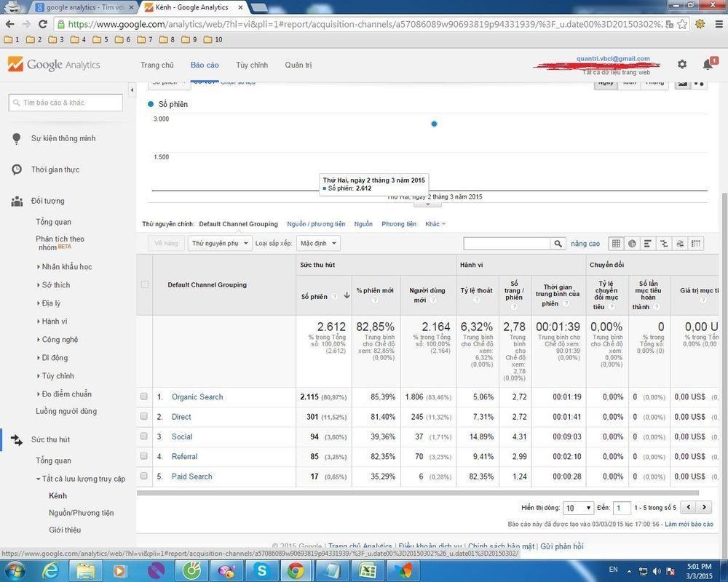
Task: Switch to term cloud view icon
Action: tap(680, 243)
